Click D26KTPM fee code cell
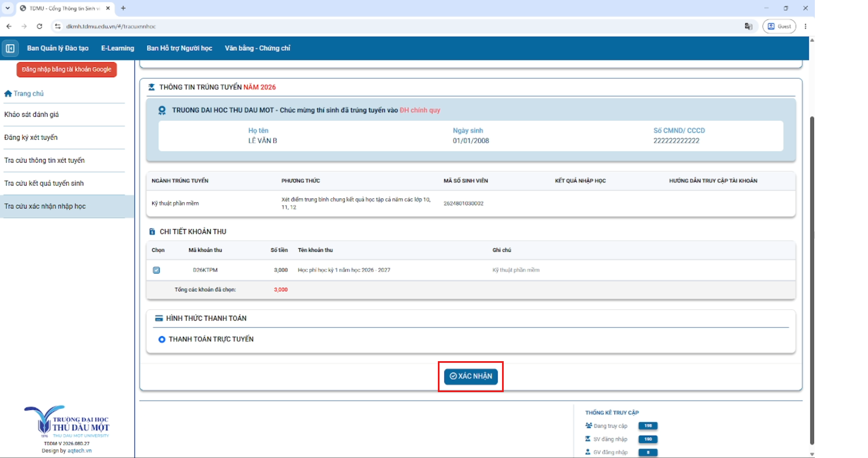Screen dimensions: 868x458 pyautogui.click(x=205, y=270)
